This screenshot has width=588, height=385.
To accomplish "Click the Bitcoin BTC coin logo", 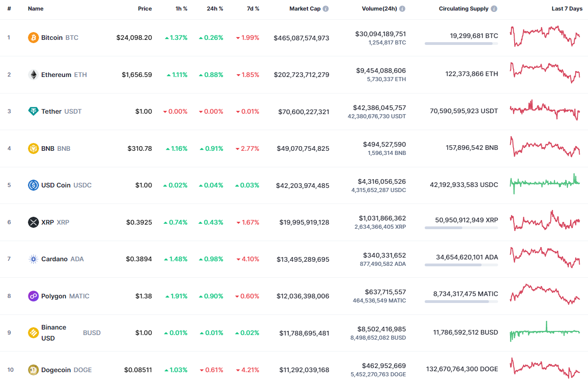I will tap(33, 38).
